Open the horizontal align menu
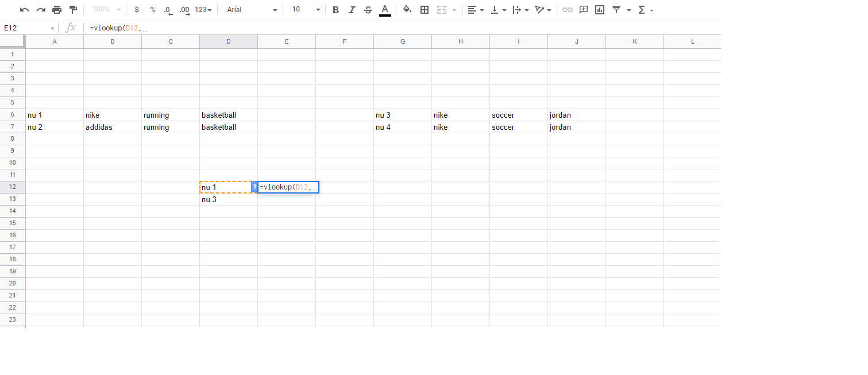The image size is (868, 375). point(473,10)
